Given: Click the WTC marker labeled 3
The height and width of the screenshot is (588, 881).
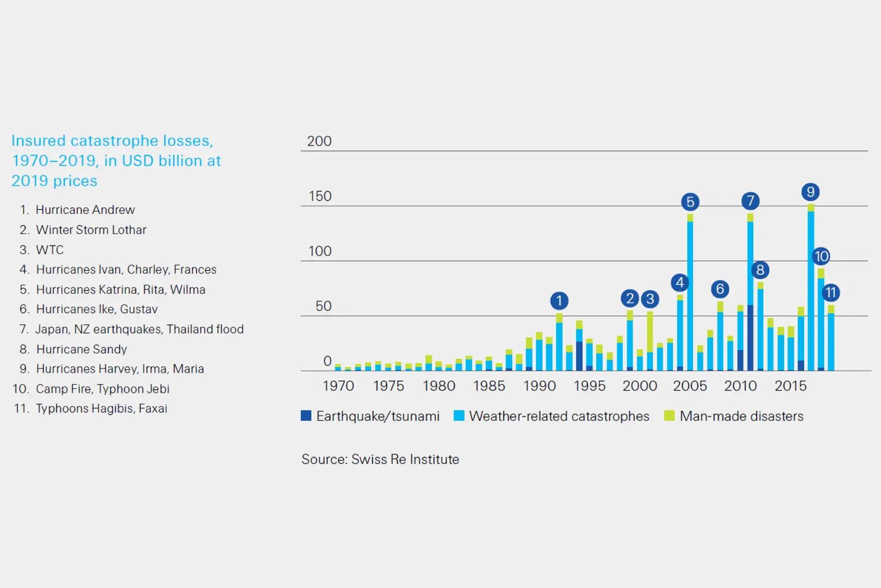Looking at the screenshot, I should [650, 299].
